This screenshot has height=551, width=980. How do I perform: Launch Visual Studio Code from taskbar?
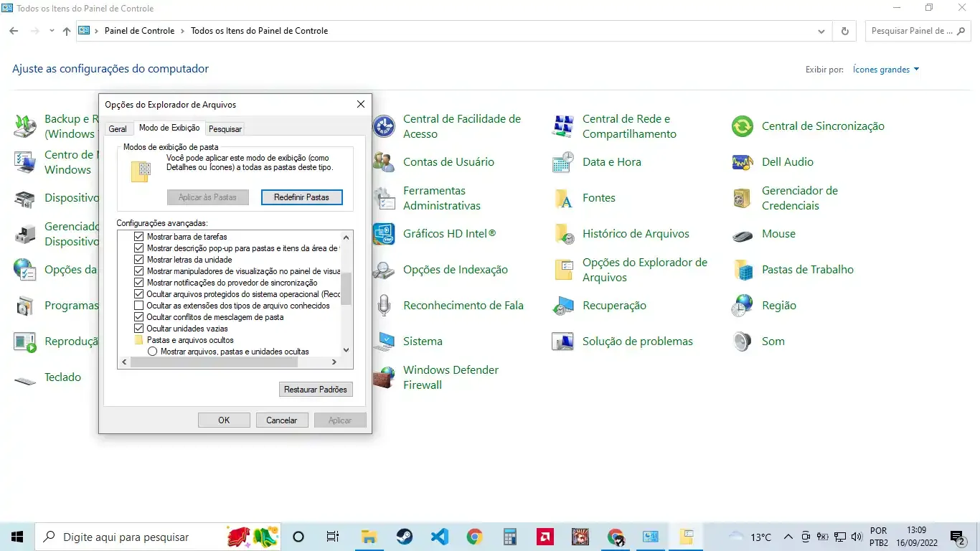[439, 537]
